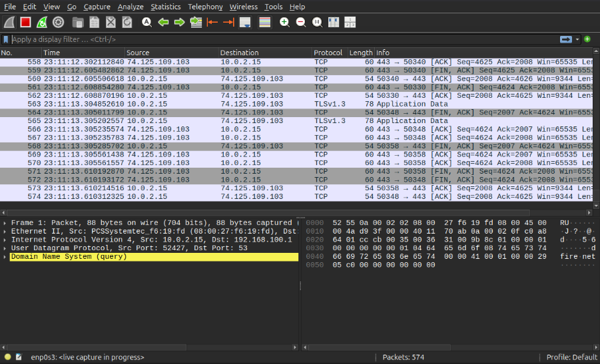Select packet row number 559

296,71
